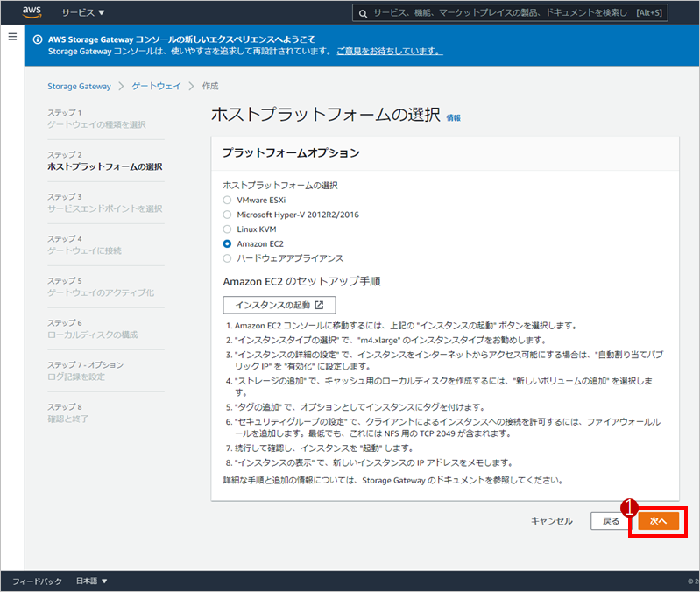Select Microsoft Hyper-V 2012R2/2016 option
Image resolution: width=700 pixels, height=592 pixels.
click(227, 215)
